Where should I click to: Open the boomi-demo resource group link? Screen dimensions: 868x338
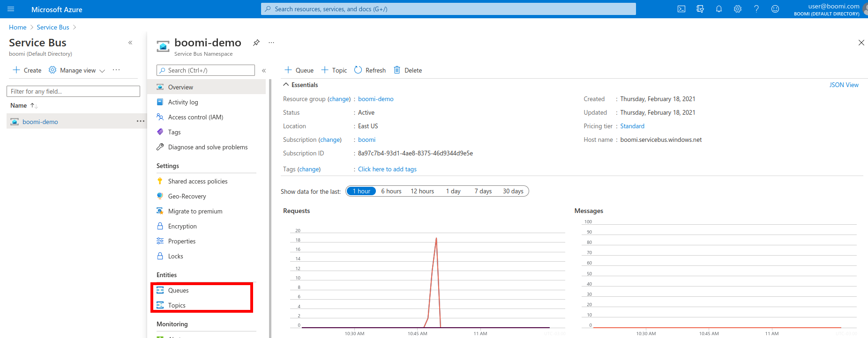[x=376, y=99]
